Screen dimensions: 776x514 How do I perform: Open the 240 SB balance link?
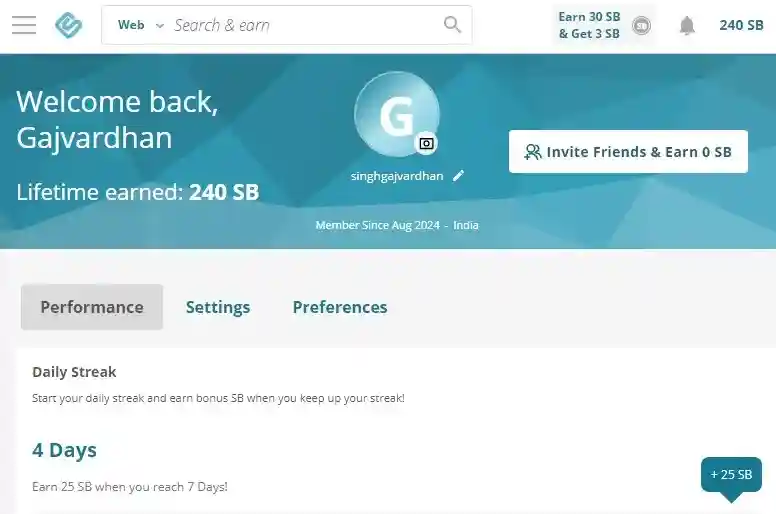point(741,25)
